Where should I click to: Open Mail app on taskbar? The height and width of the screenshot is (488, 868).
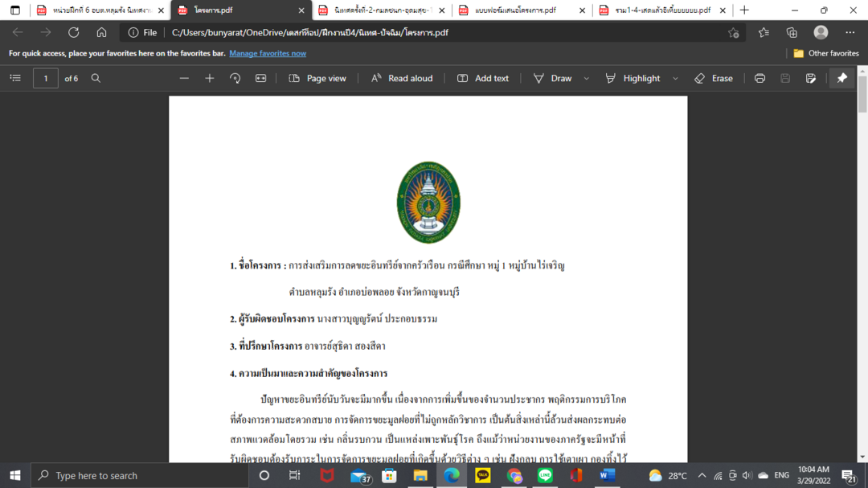(360, 475)
